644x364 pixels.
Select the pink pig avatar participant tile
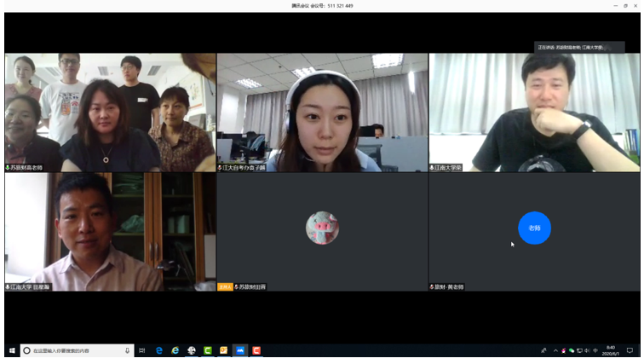pyautogui.click(x=322, y=228)
